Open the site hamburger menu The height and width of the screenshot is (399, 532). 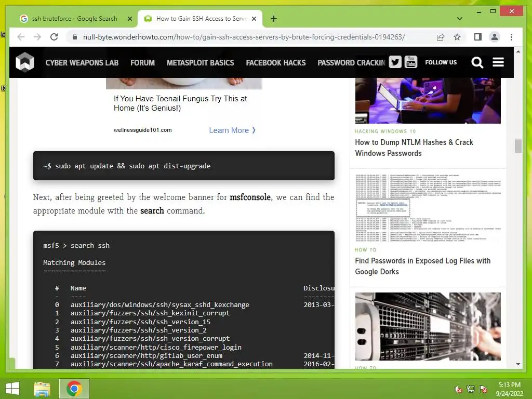[498, 62]
